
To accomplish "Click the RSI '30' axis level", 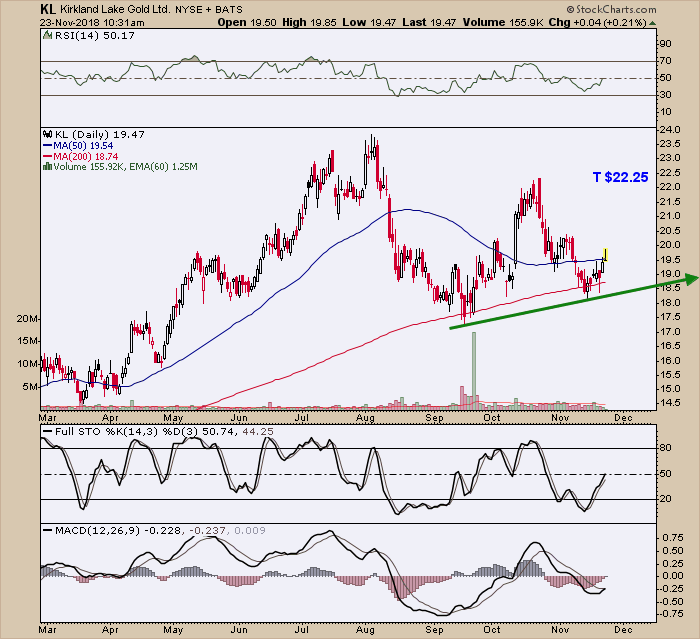I will (x=666, y=95).
